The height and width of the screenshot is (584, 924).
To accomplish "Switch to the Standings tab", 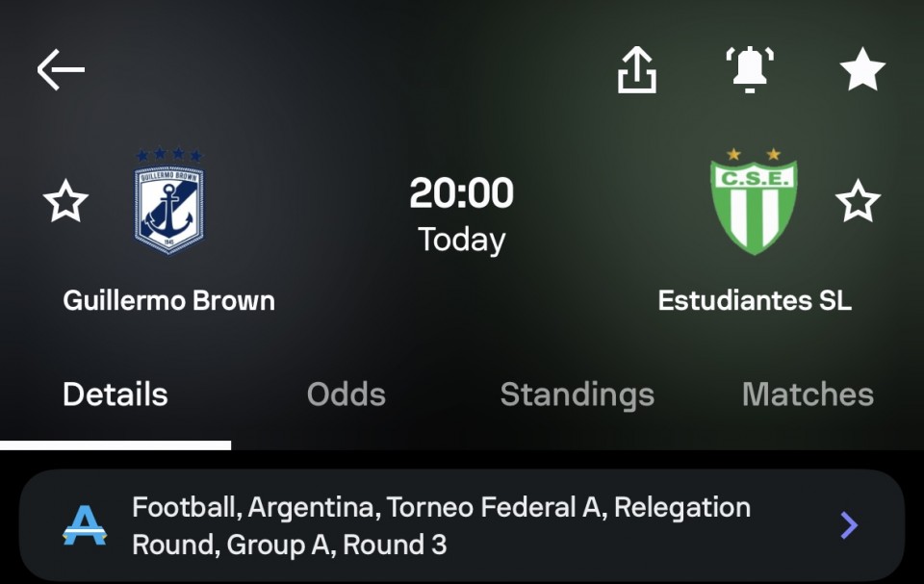I will 577,394.
